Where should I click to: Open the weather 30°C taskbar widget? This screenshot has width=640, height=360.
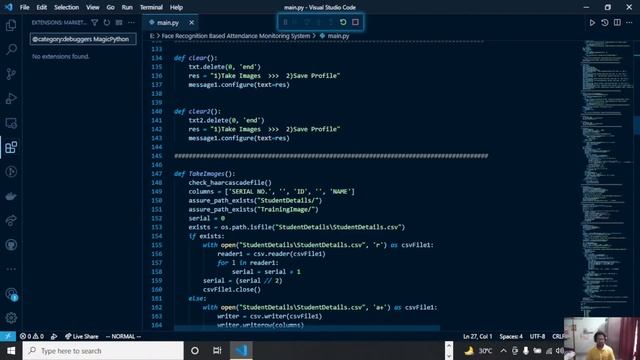point(478,351)
